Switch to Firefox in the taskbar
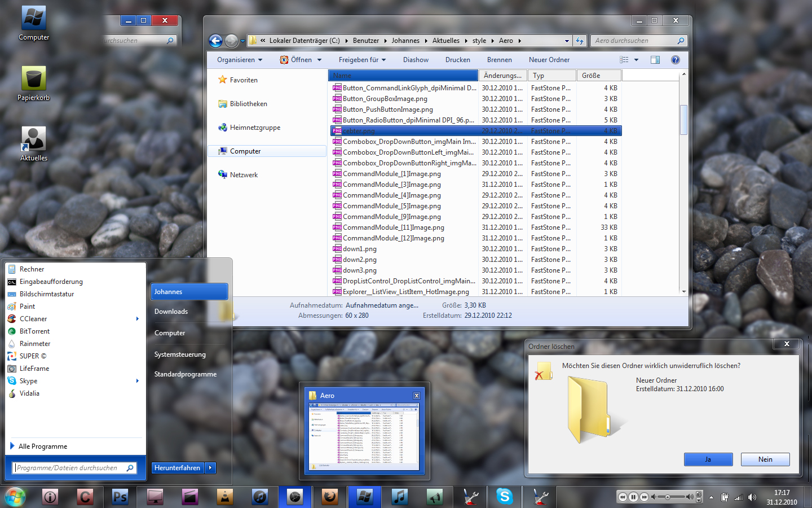Image resolution: width=812 pixels, height=508 pixels. tap(330, 497)
